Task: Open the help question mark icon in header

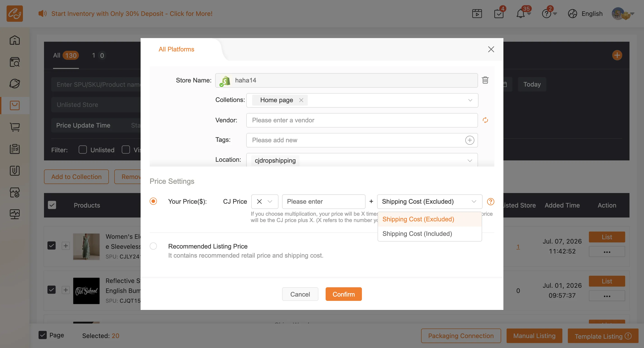Action: pyautogui.click(x=546, y=14)
